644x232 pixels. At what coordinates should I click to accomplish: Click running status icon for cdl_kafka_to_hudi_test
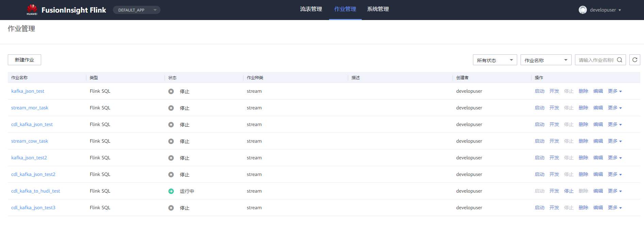tap(171, 191)
